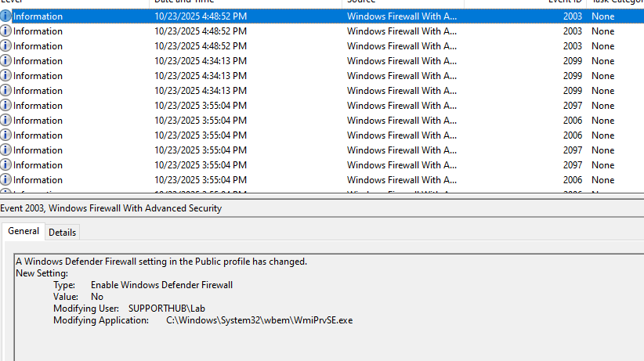Click the partially visible event row at list bottom
644x361 pixels.
click(x=313, y=191)
